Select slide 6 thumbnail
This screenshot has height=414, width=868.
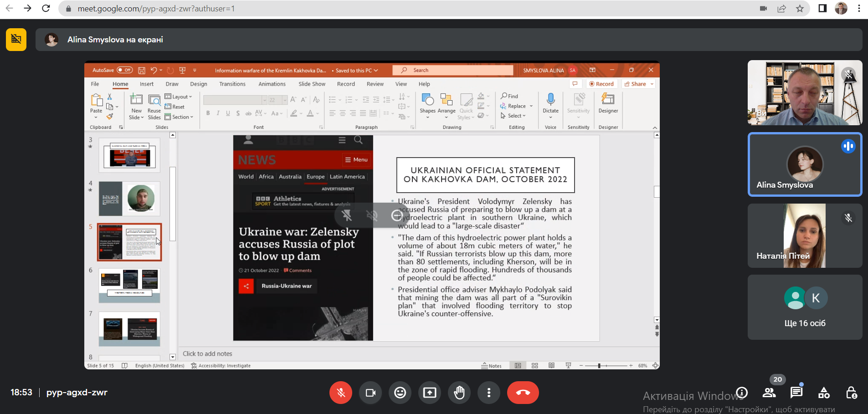coord(129,285)
